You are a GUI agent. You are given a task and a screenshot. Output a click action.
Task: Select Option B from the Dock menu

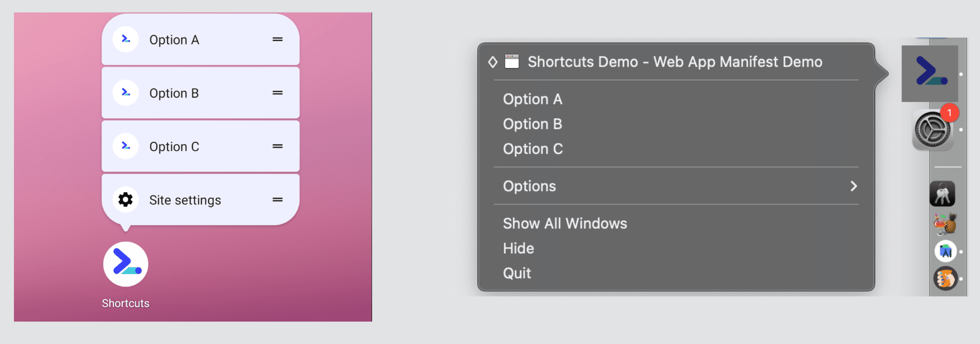532,124
